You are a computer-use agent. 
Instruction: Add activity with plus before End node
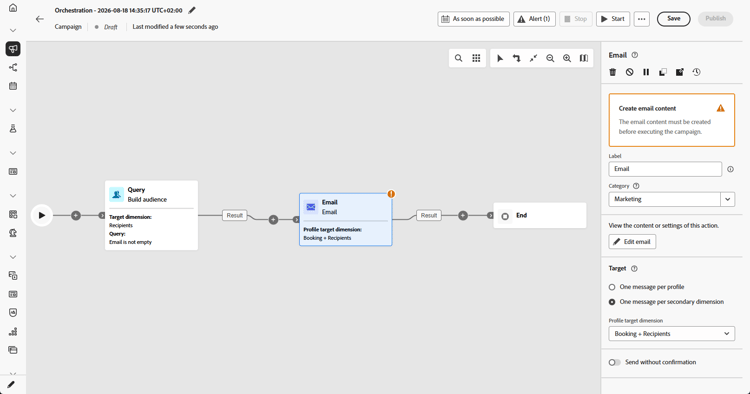pyautogui.click(x=463, y=216)
